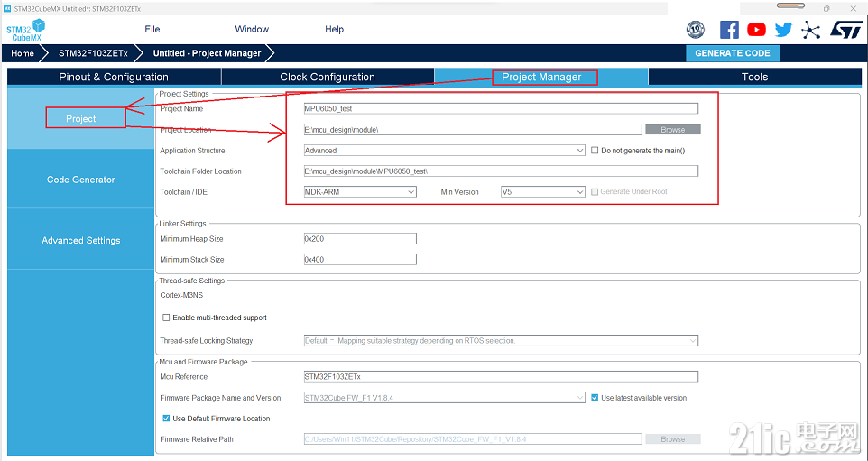Open the Code Generator side section
Screen dimensions: 868x461
tap(81, 180)
